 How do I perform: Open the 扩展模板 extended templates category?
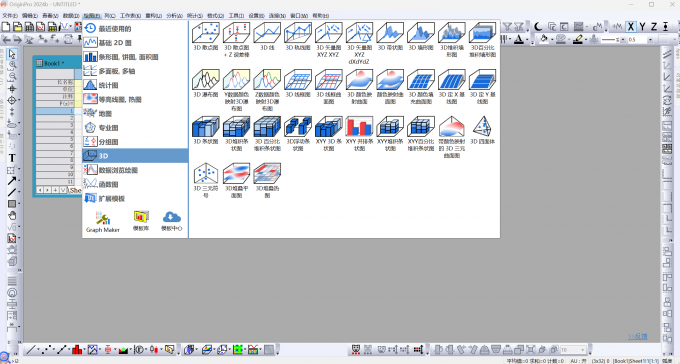(135, 198)
